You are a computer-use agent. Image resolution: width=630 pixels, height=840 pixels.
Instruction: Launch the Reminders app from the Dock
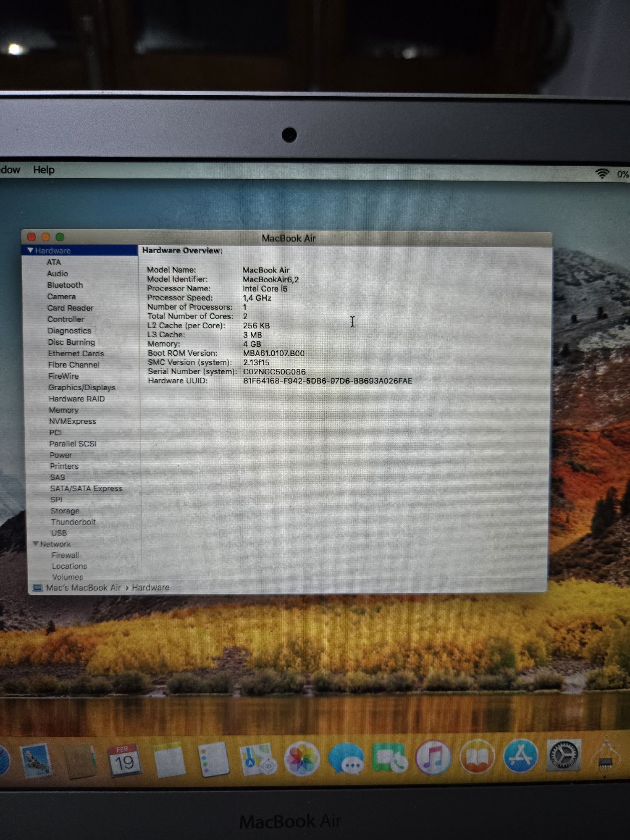213,759
